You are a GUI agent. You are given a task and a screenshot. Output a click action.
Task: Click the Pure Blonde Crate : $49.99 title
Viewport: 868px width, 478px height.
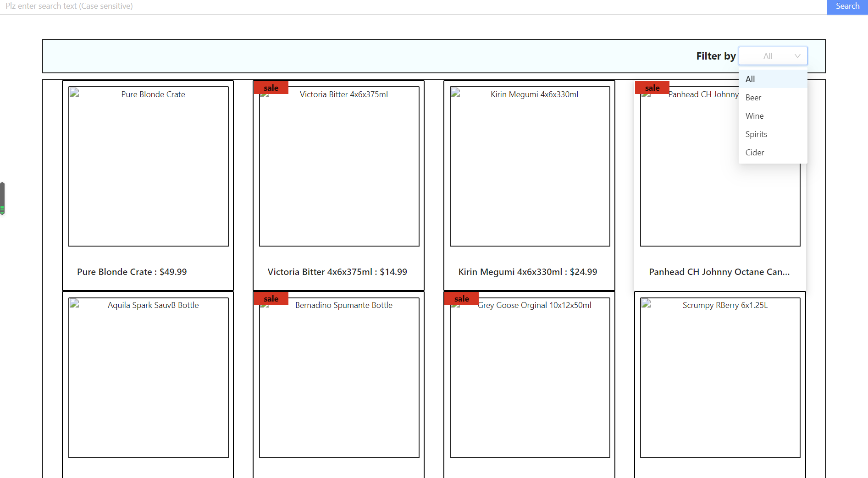[132, 272]
